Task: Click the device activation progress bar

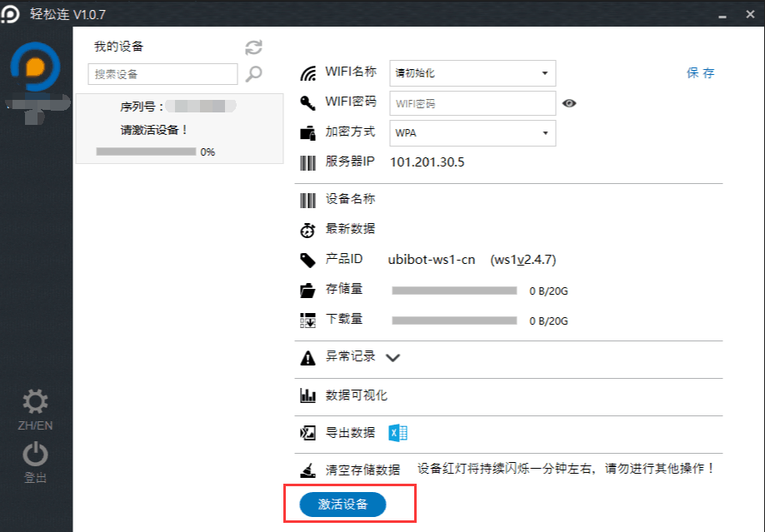Action: (146, 152)
